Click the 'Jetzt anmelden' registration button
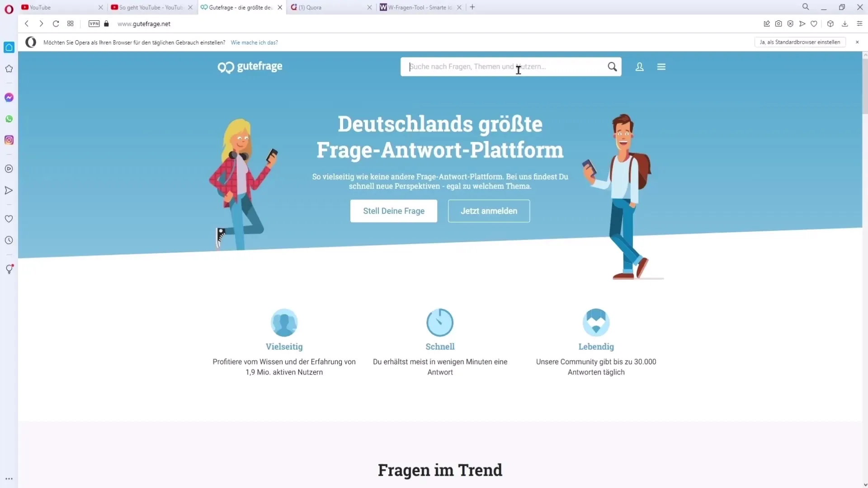The image size is (868, 488). click(489, 211)
